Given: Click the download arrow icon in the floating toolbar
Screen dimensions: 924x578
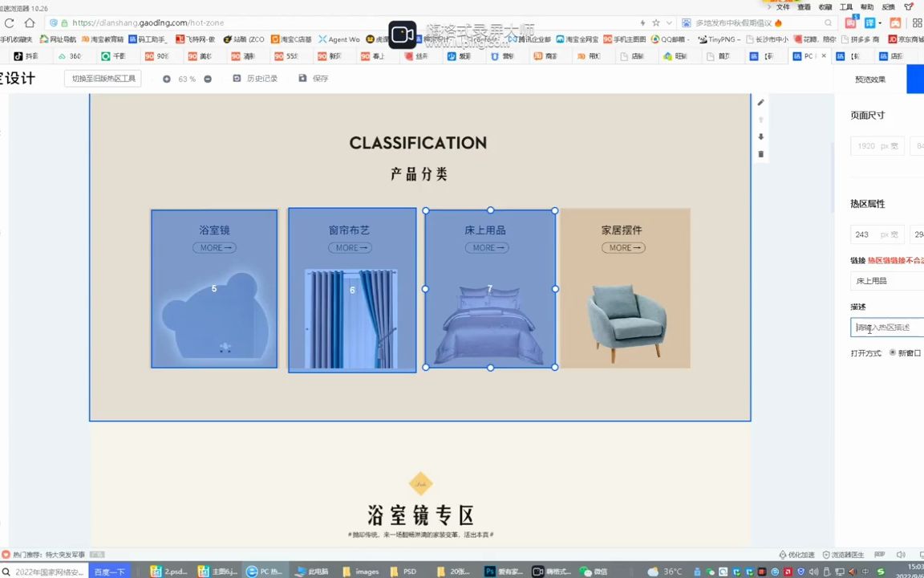Looking at the screenshot, I should (x=760, y=136).
